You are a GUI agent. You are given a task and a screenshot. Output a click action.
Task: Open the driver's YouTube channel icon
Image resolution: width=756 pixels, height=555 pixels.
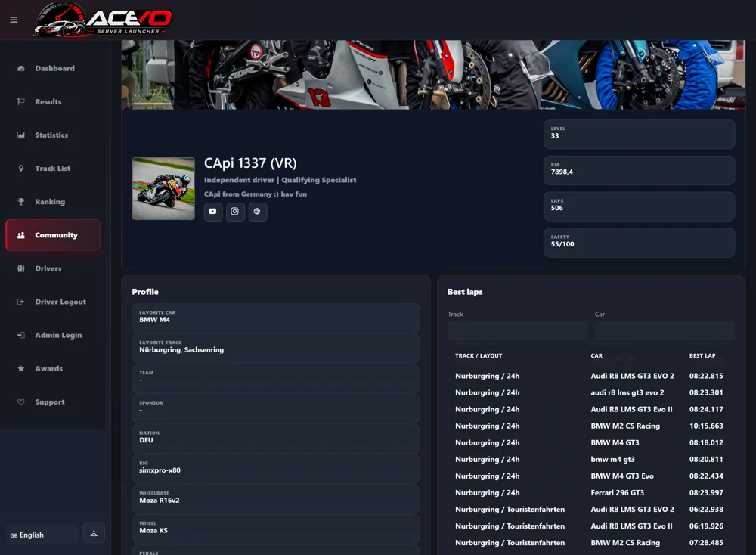click(x=212, y=211)
